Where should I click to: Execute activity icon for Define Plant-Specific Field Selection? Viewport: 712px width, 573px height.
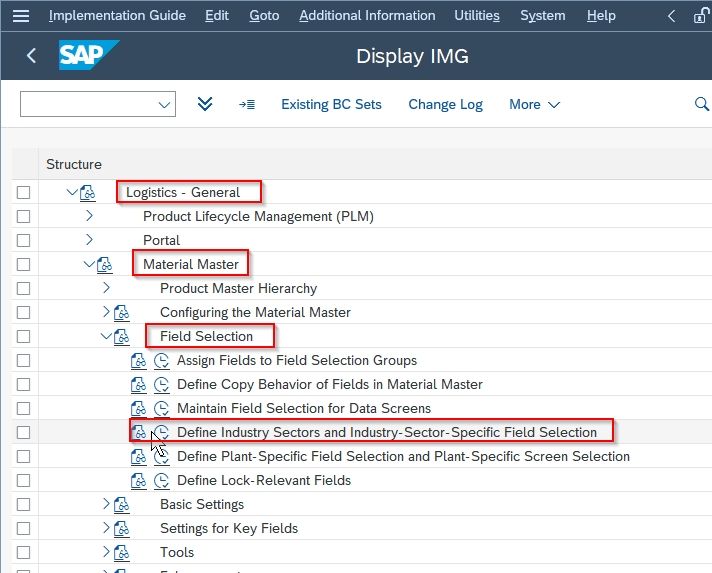[x=162, y=457]
